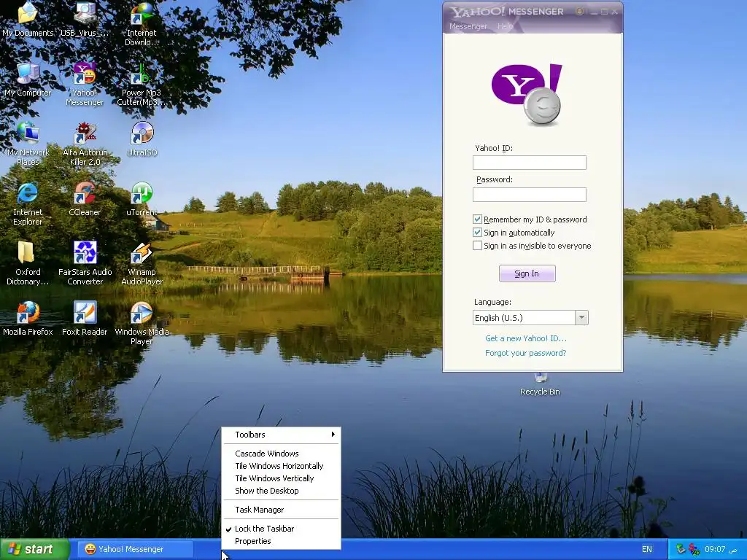Launch the Yahoo! Messenger desktop shortcut
This screenshot has height=560, width=747.
85,84
